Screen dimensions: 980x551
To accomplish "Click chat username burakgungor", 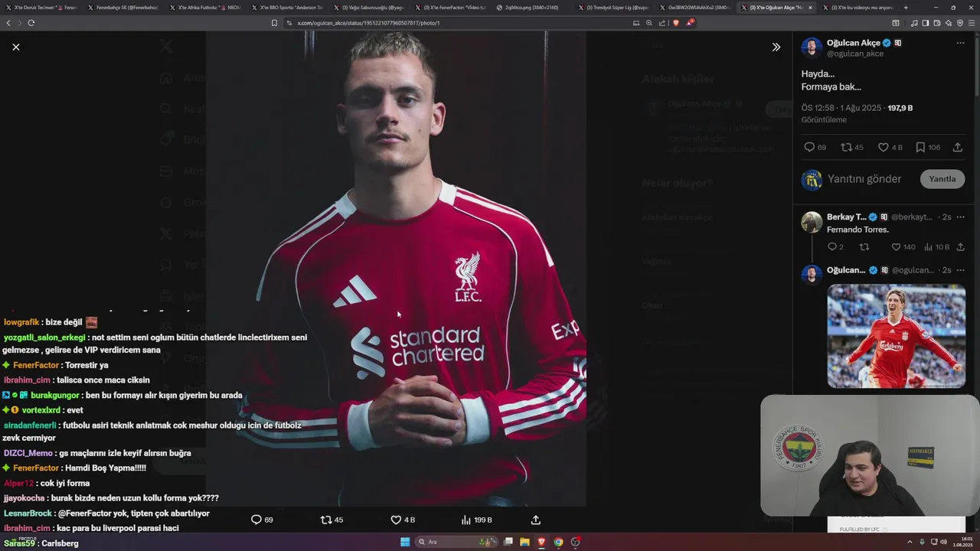I will pos(55,396).
